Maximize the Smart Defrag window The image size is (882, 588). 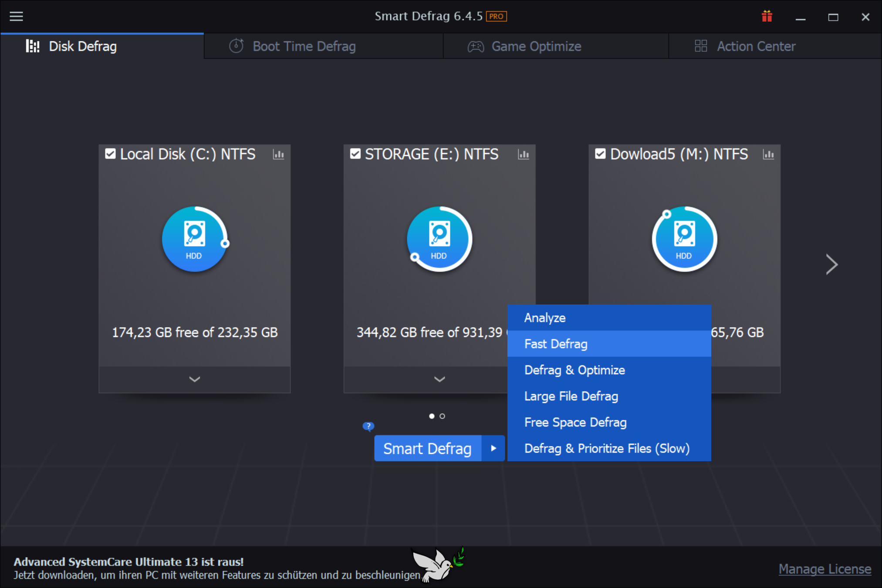point(833,17)
